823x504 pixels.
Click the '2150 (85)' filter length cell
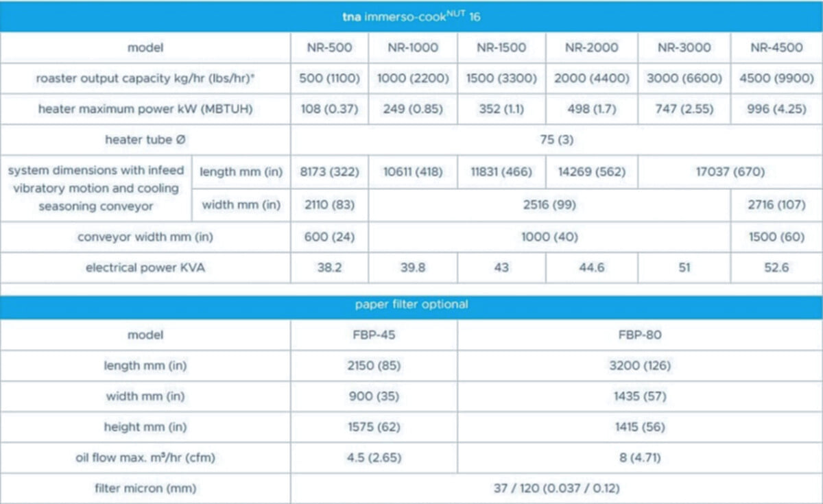coord(374,366)
